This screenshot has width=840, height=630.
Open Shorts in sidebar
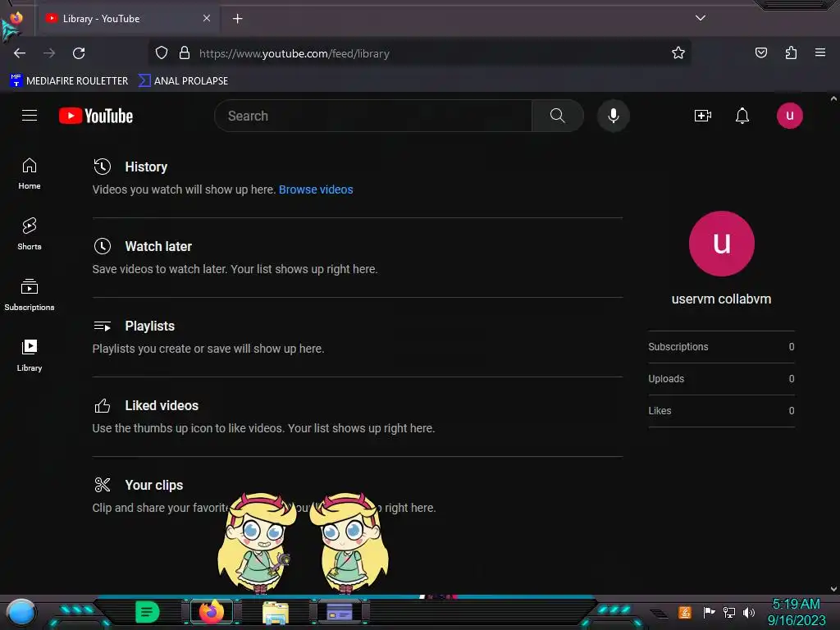point(30,234)
